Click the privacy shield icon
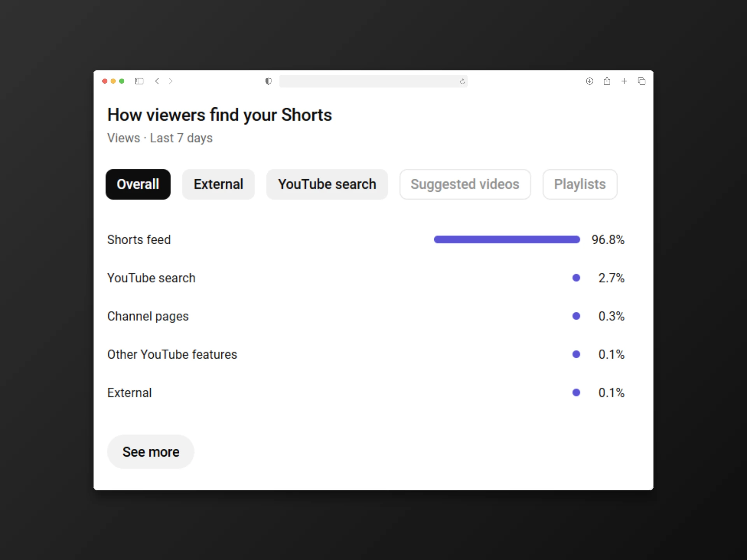 (268, 81)
